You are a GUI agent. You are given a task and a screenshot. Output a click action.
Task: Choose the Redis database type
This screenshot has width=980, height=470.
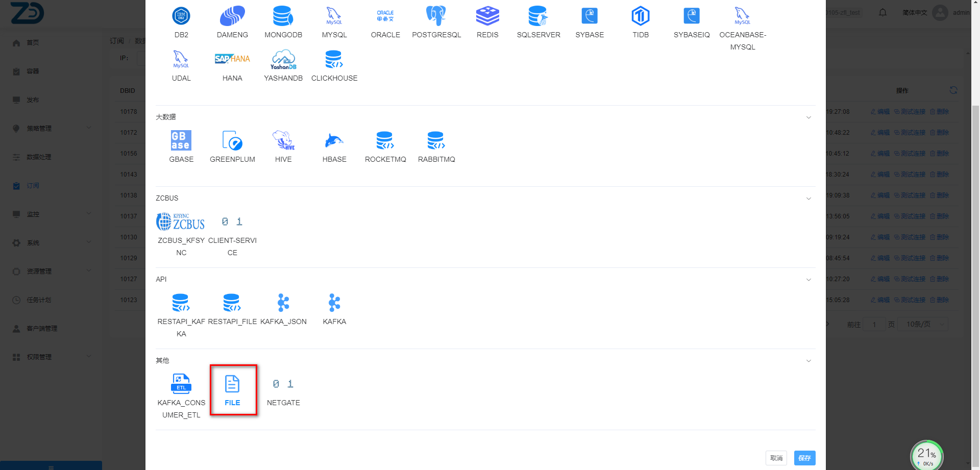pyautogui.click(x=487, y=16)
